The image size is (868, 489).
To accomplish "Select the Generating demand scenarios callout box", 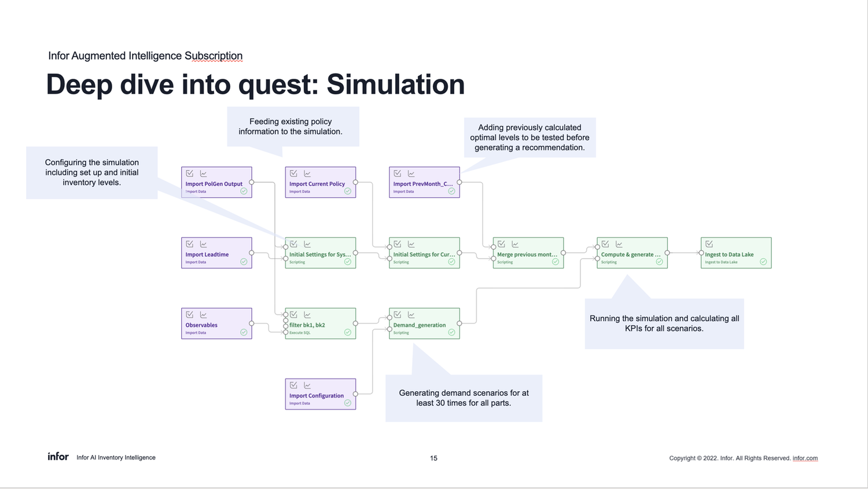I will click(x=463, y=398).
